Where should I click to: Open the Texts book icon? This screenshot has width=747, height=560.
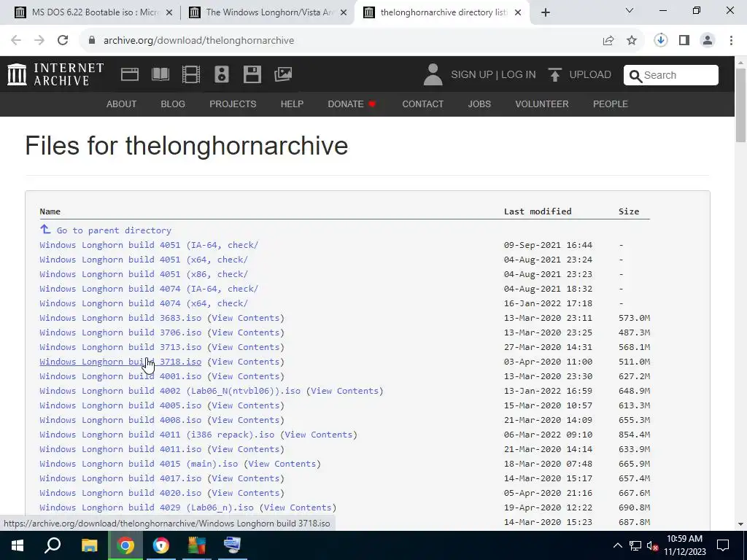tap(160, 75)
